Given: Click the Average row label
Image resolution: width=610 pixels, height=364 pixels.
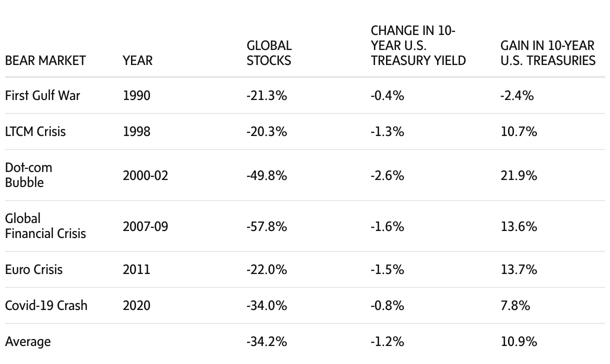Looking at the screenshot, I should [28, 341].
